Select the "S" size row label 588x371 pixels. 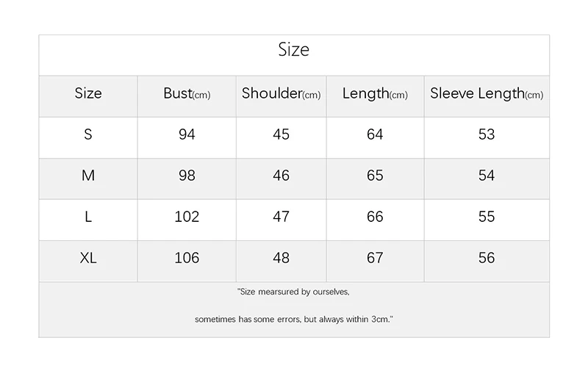(88, 134)
